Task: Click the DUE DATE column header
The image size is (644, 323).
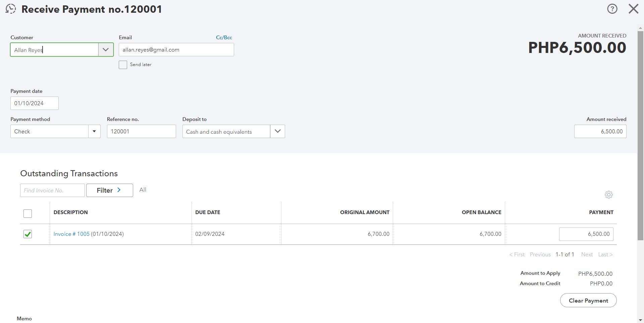Action: (208, 212)
